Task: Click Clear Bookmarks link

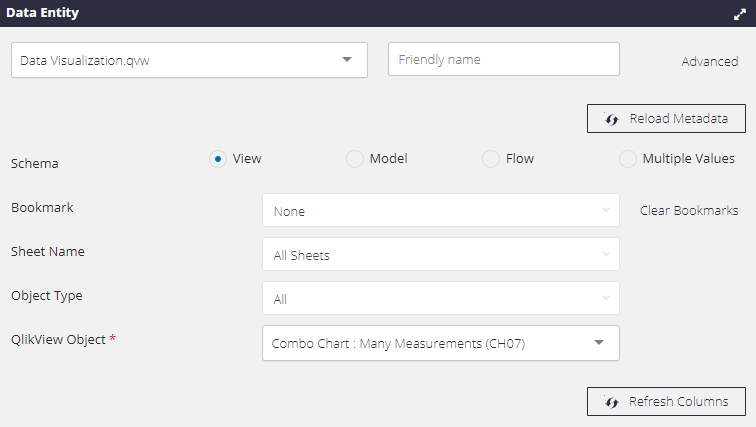Action: click(x=689, y=211)
